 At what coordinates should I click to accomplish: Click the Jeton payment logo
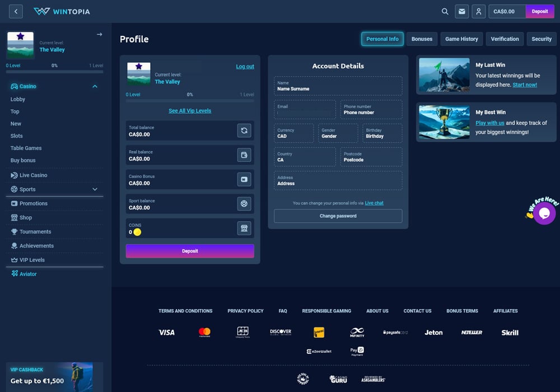(433, 333)
